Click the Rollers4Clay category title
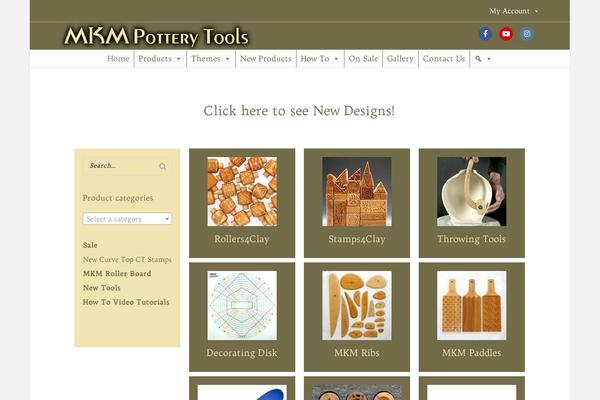Screen dimensions: 600x400 242,239
